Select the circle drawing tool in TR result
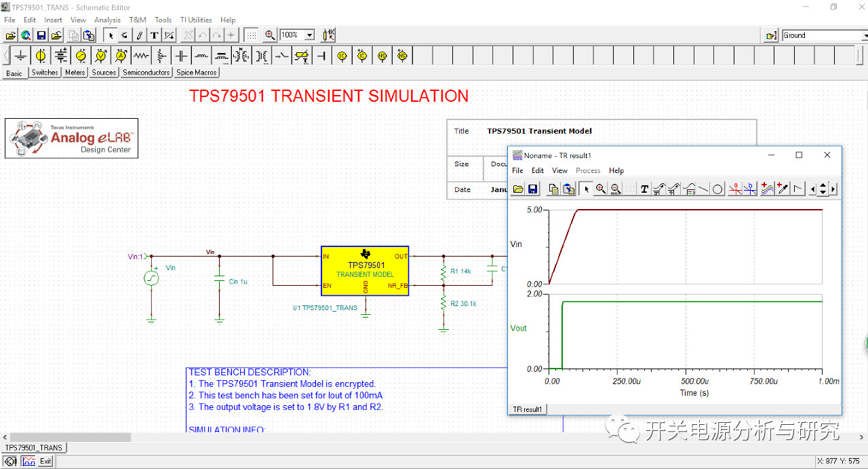 [717, 189]
